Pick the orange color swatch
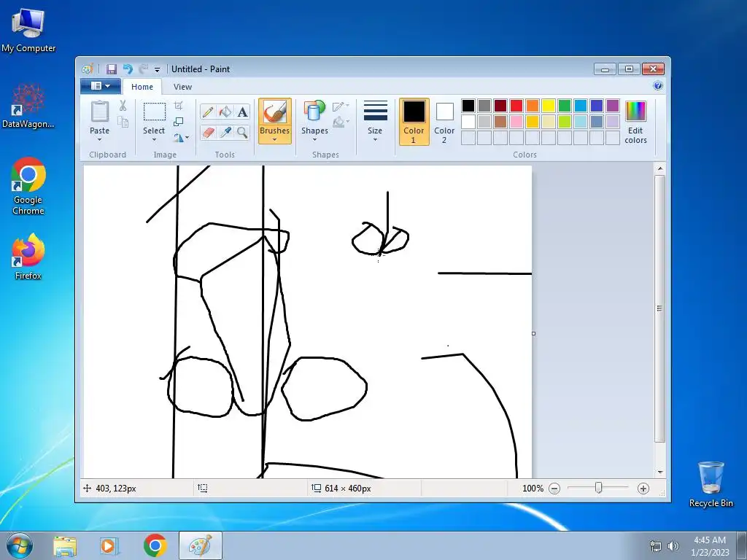 coord(533,106)
